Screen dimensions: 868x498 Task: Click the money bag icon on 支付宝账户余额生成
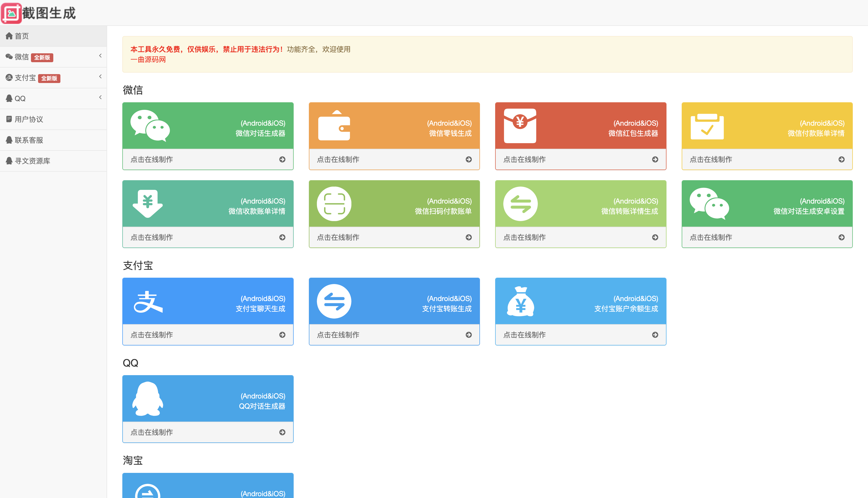coord(521,301)
